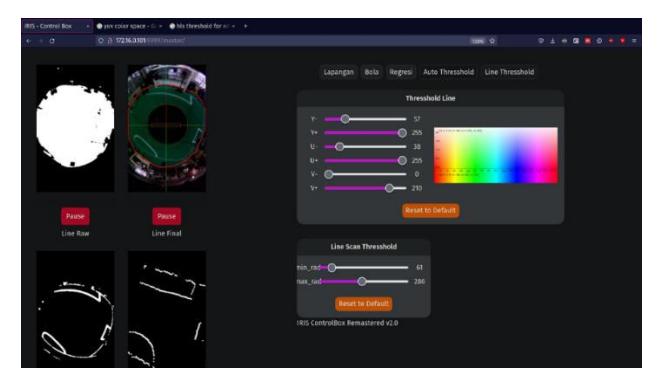657x377 pixels.
Task: Click the Line Raw white mask image
Action: 75,128
